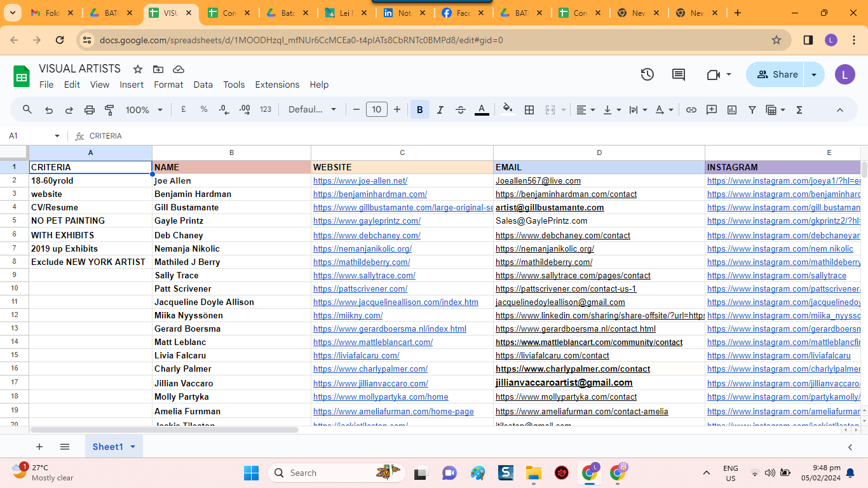Open the borders tool
This screenshot has width=868, height=488.
[529, 109]
